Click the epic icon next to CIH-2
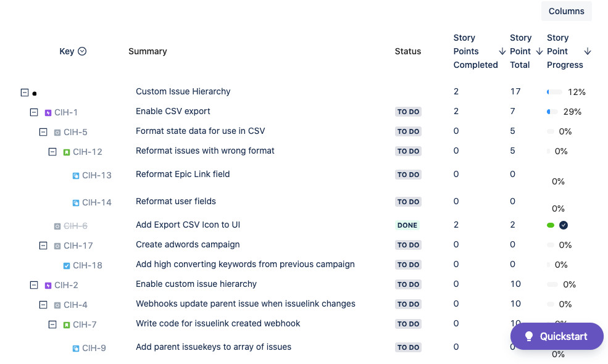This screenshot has width=608, height=364. pyautogui.click(x=48, y=285)
